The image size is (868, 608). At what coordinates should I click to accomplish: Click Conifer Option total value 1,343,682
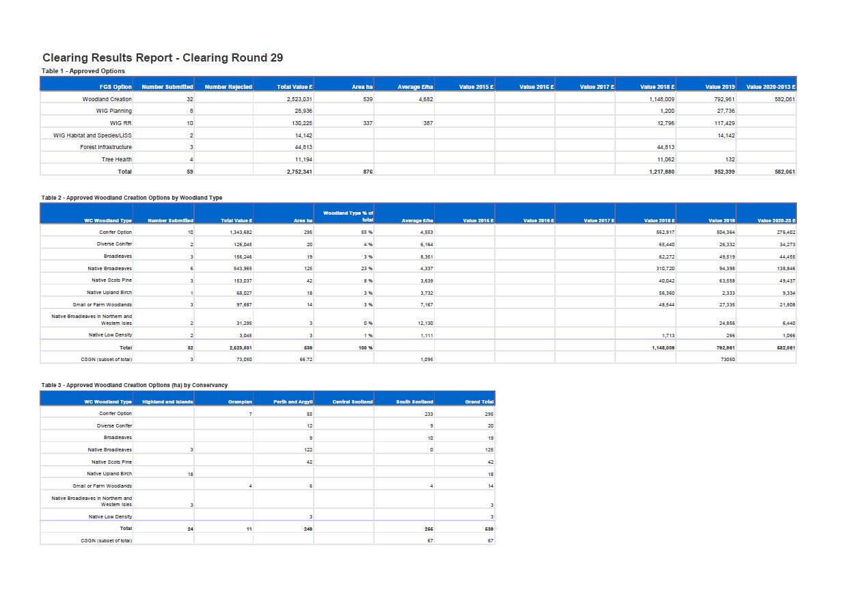tap(239, 233)
